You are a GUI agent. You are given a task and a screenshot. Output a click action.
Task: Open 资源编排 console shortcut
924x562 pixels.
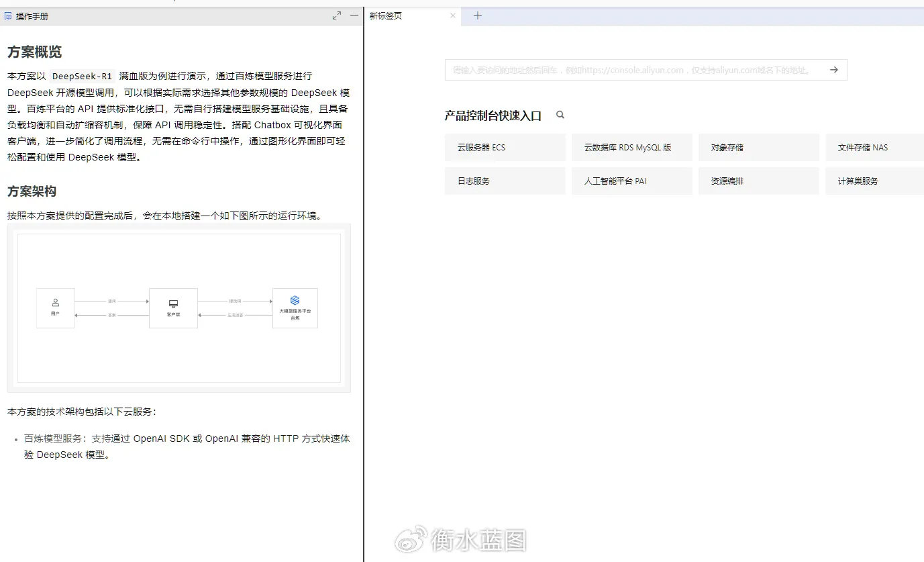tap(759, 181)
